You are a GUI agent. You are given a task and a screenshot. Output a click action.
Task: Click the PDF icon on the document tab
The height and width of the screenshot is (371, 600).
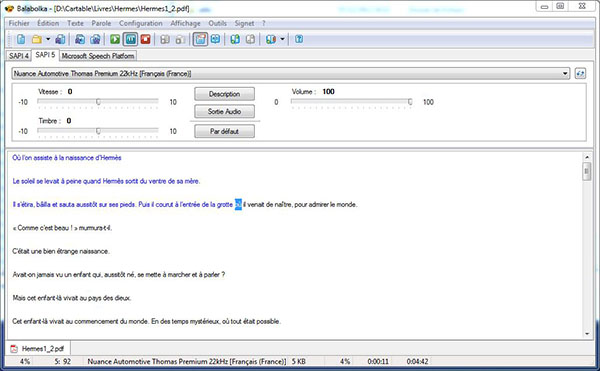(x=14, y=348)
